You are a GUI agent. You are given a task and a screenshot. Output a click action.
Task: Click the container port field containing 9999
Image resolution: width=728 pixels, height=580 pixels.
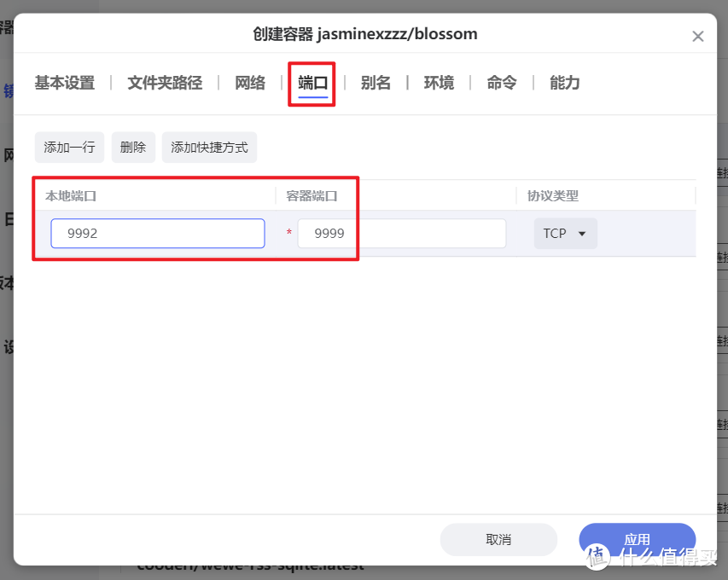click(x=401, y=233)
